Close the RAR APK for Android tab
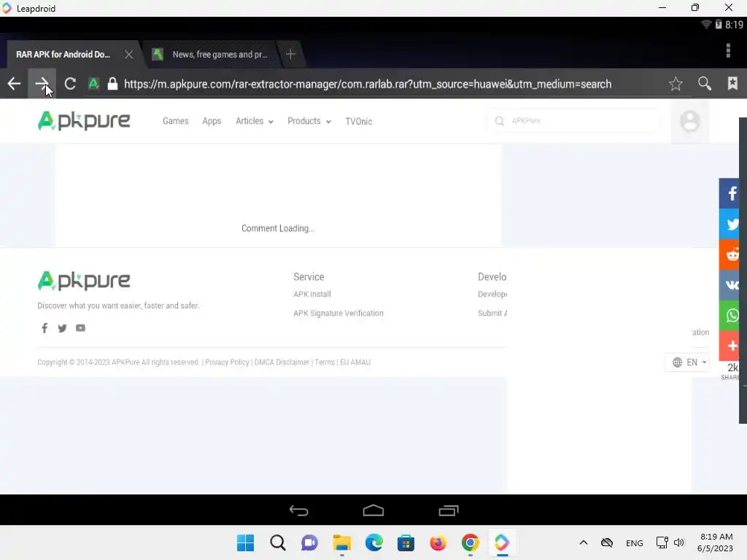 click(x=128, y=54)
